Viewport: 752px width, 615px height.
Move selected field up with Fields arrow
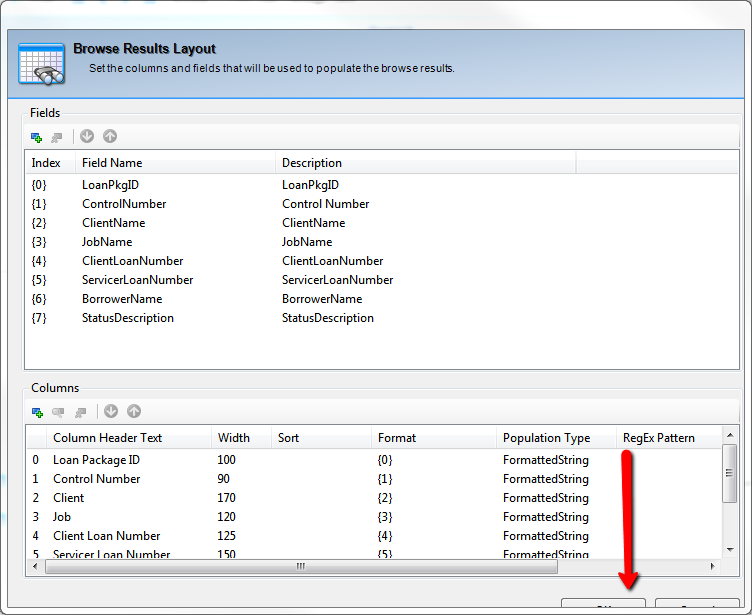[x=110, y=137]
